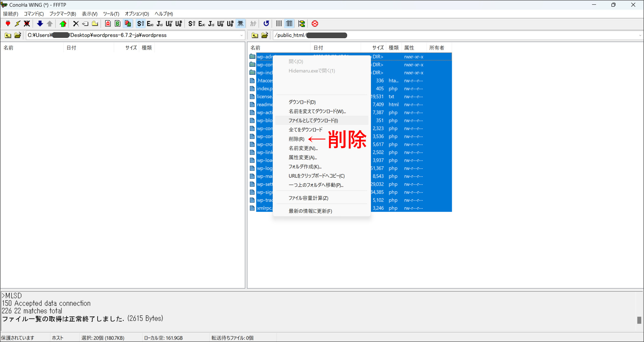Click second UTF-8 filename code icon

click(x=221, y=23)
